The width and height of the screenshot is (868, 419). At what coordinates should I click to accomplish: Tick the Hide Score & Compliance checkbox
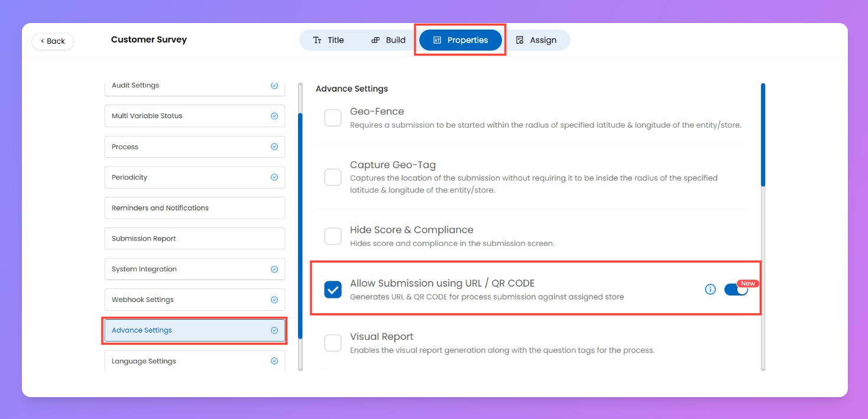[x=333, y=236]
